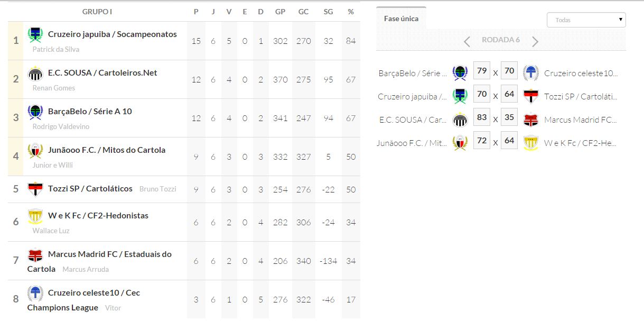The height and width of the screenshot is (321, 644).
Task: Click the GRUPO I table header
Action: coord(97,12)
